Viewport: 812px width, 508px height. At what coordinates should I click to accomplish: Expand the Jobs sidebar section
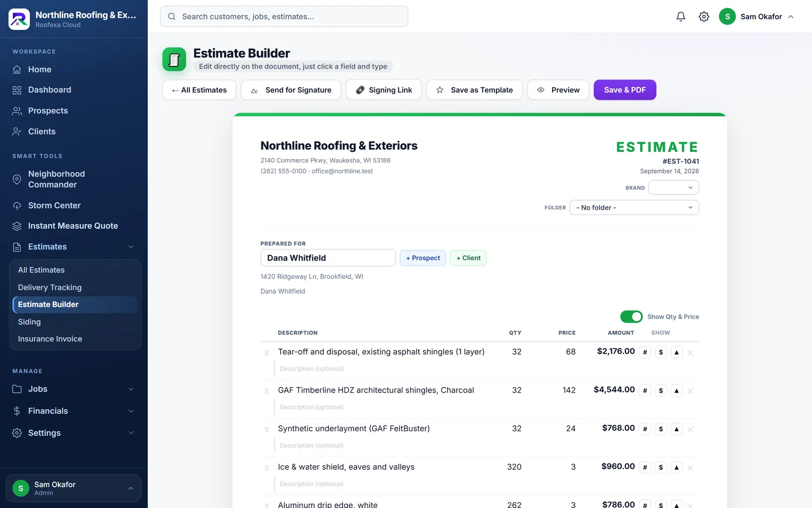(131, 389)
